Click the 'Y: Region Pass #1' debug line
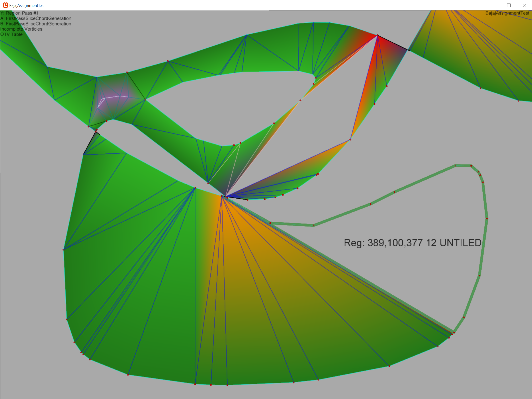Viewport: 532px width, 399px height. pyautogui.click(x=19, y=13)
